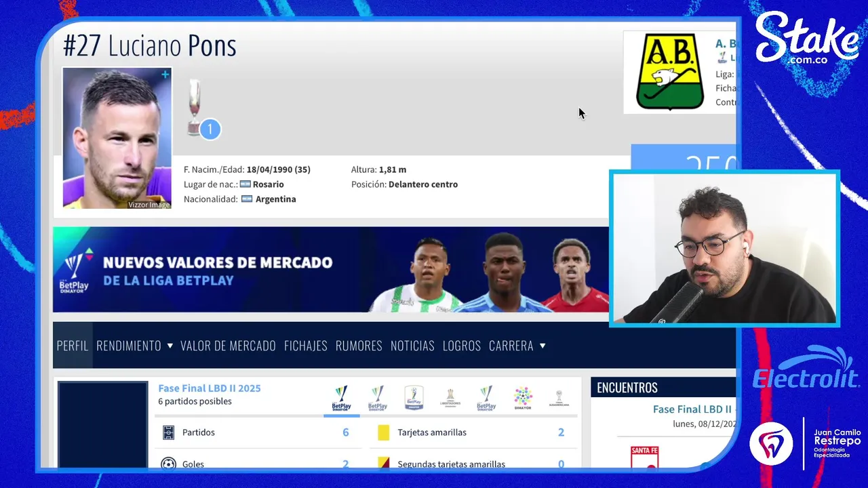Click Segundas tarjetas amarillas value 0
The width and height of the screenshot is (868, 488).
click(561, 464)
